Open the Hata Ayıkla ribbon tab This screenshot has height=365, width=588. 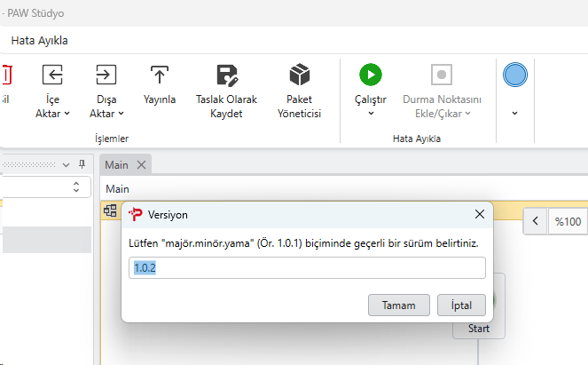click(x=39, y=41)
